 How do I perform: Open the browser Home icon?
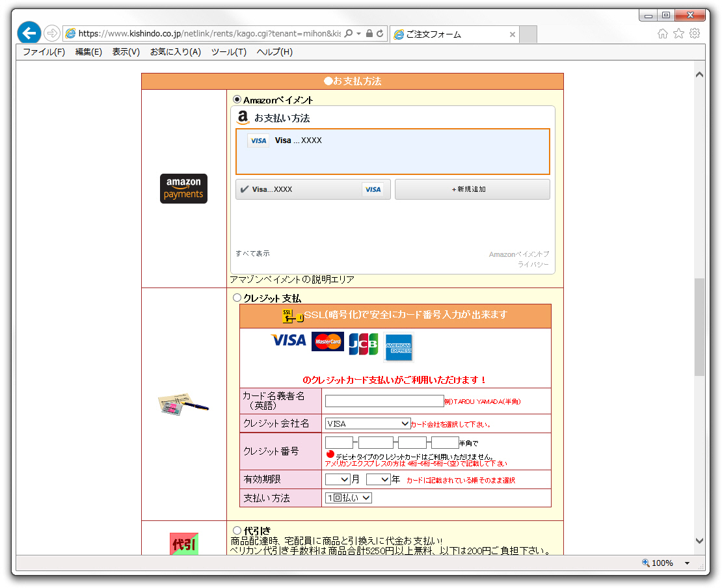[x=663, y=33]
